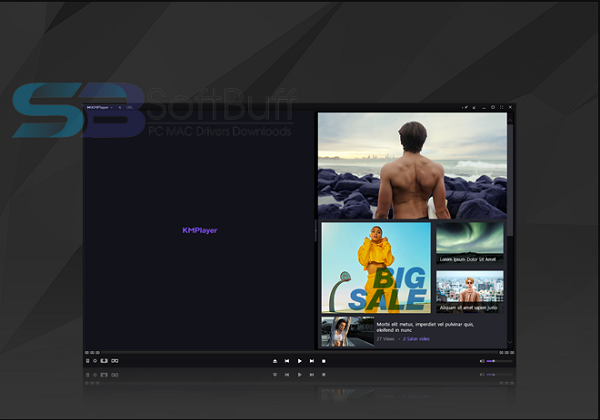Open the BIG SALE advertisement image
600x420 pixels.
point(376,268)
